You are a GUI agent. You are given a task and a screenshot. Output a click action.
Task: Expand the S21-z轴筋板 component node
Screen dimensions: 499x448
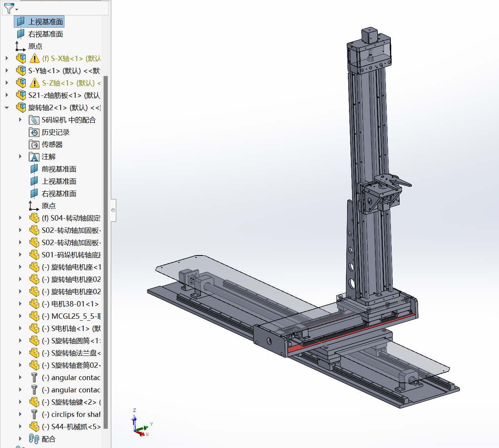pyautogui.click(x=7, y=95)
